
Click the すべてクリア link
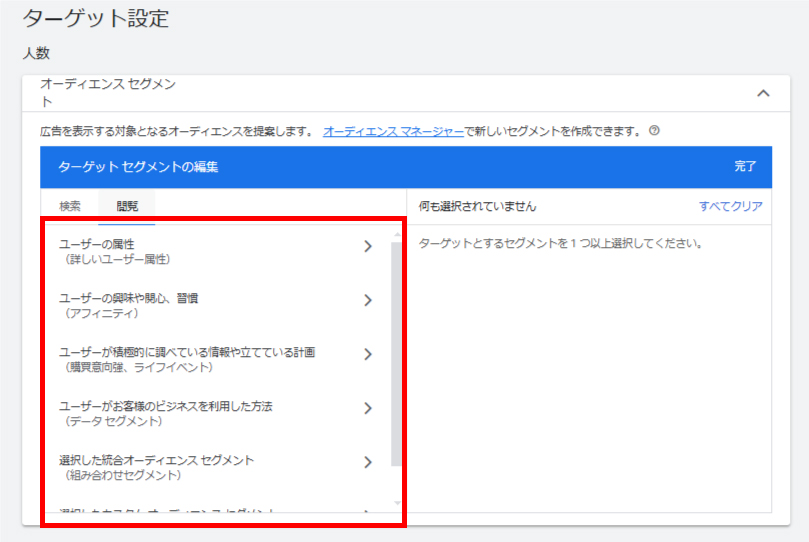730,207
